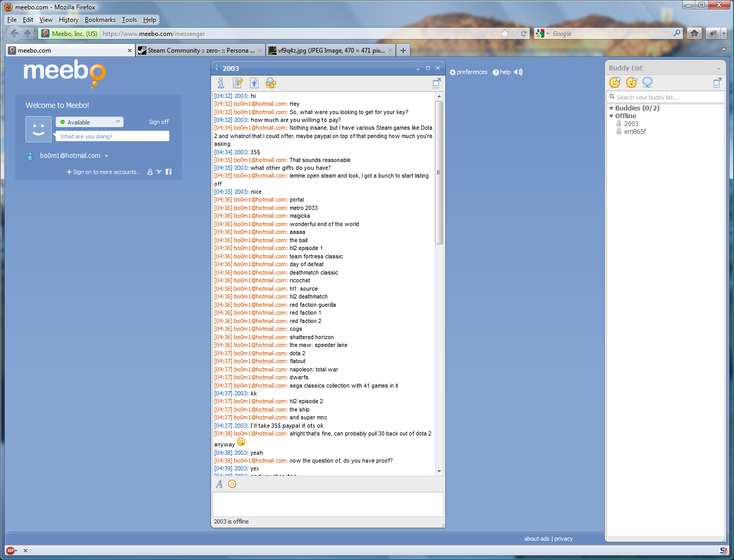Collapse the Buddies (0/2) group

[x=612, y=108]
